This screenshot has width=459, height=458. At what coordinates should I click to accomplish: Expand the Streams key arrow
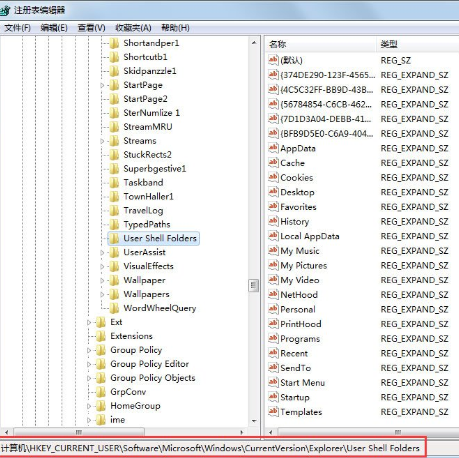(x=102, y=141)
